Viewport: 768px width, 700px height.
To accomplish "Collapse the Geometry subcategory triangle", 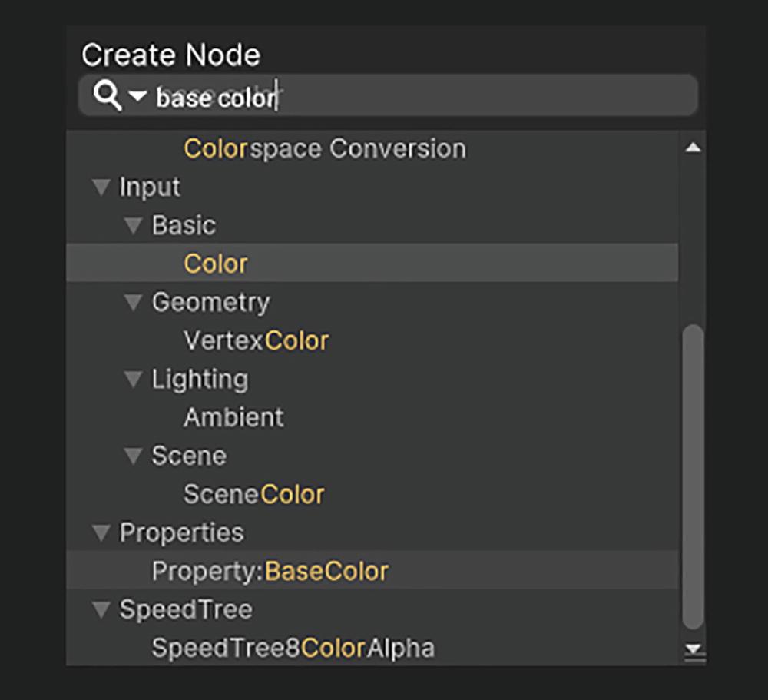I will 133,303.
